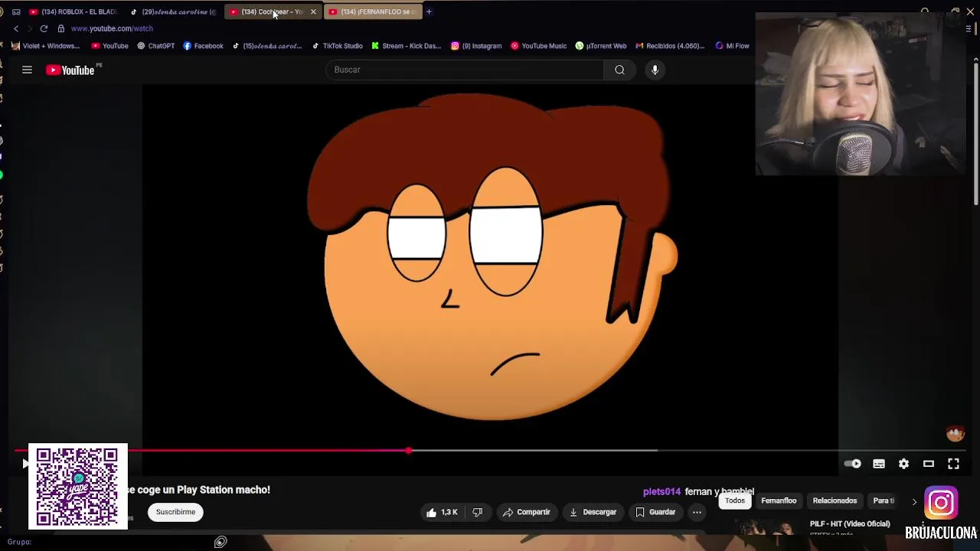The image size is (980, 551).
Task: Open the (9) Instagram bookmark
Action: (476, 46)
